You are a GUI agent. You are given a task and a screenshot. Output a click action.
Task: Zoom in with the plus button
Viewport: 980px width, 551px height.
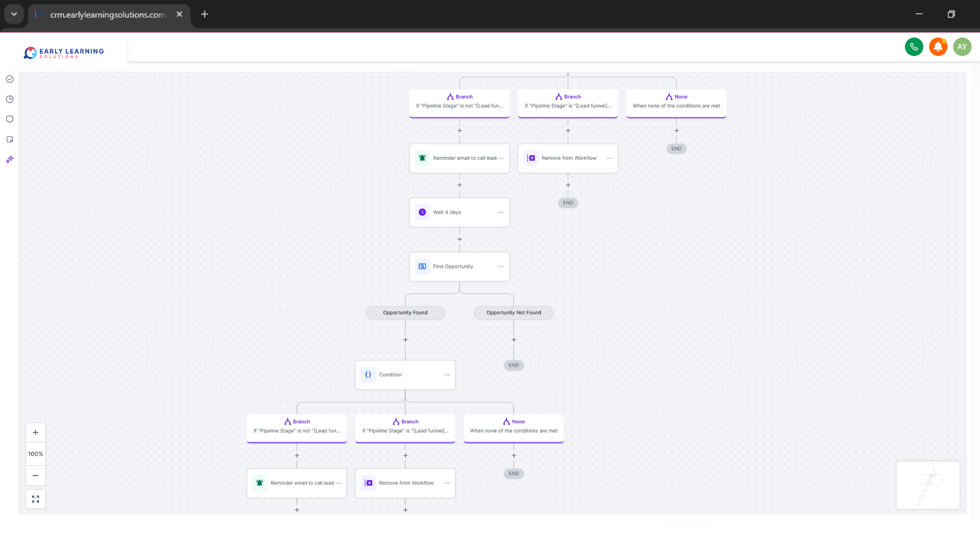pyautogui.click(x=35, y=432)
